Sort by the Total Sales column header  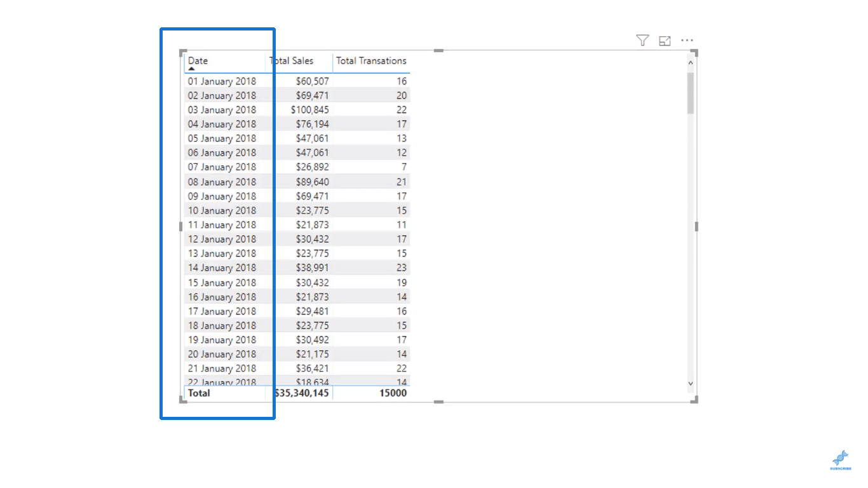coord(292,61)
